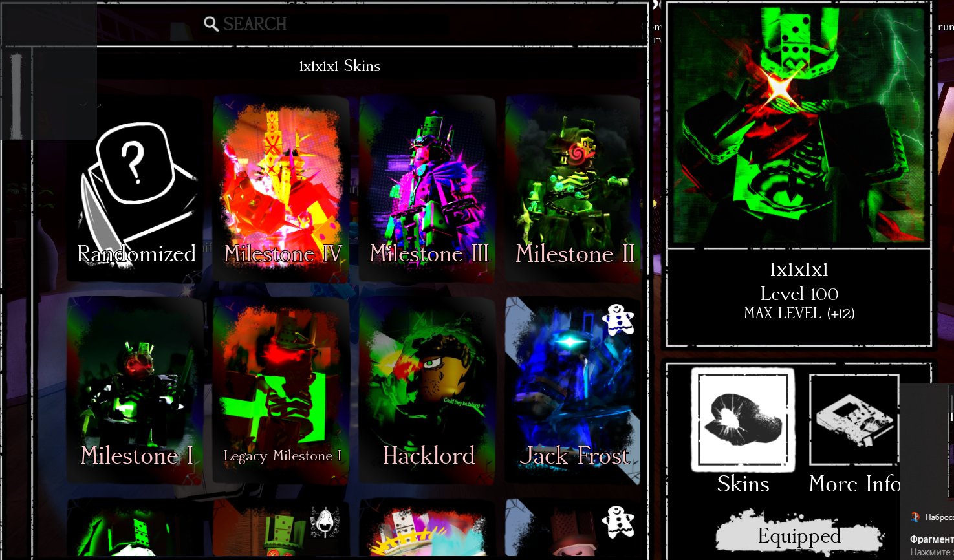
Task: Click the "MAX LEVEL (+12)" text
Action: 799,314
